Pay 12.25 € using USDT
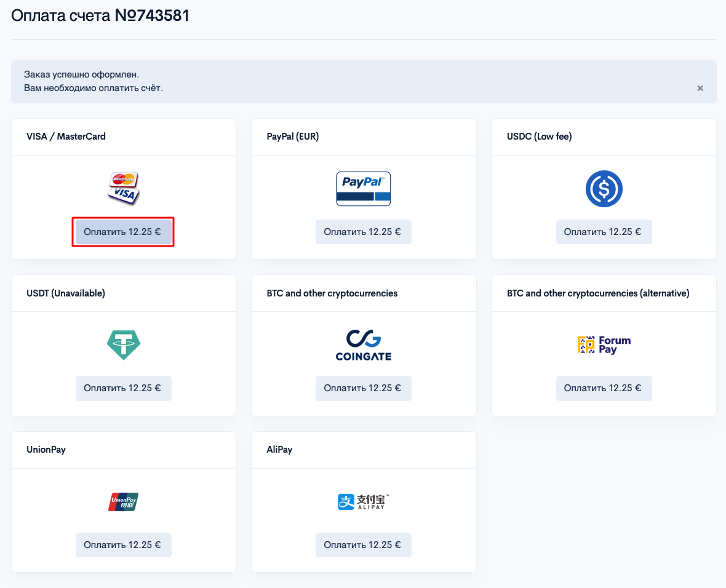 (x=124, y=389)
